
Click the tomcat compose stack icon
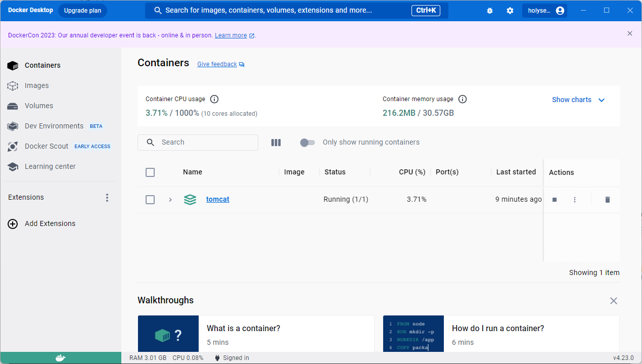[190, 200]
